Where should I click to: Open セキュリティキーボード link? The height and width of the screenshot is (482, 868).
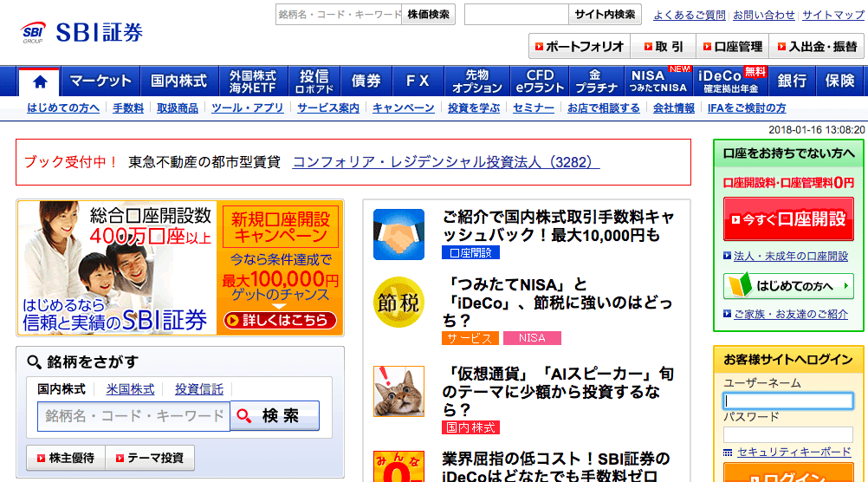coord(794,452)
